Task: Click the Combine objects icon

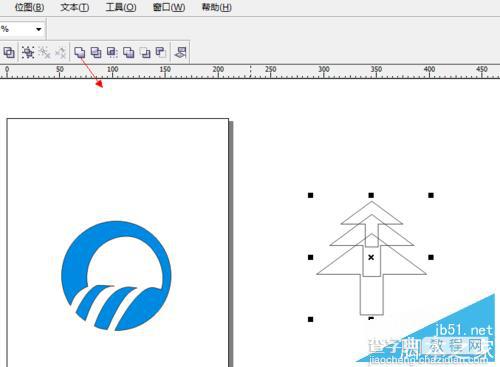Action: (x=9, y=52)
